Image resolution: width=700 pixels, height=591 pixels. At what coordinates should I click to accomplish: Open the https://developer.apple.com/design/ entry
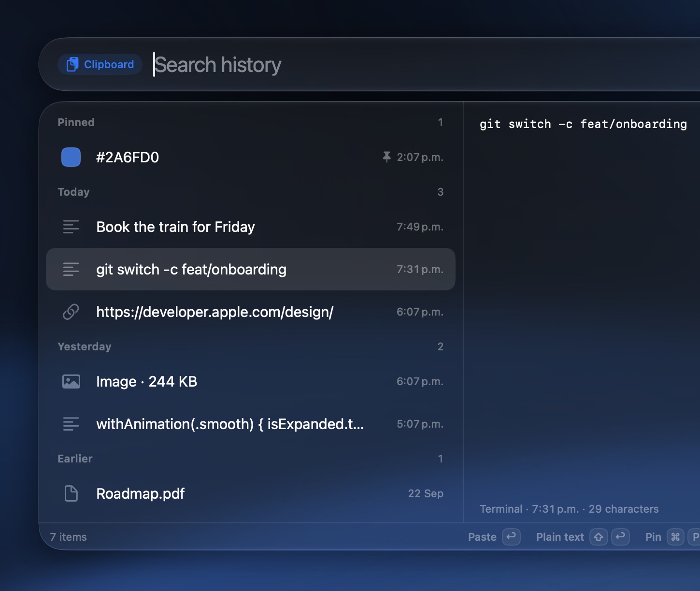pos(251,312)
